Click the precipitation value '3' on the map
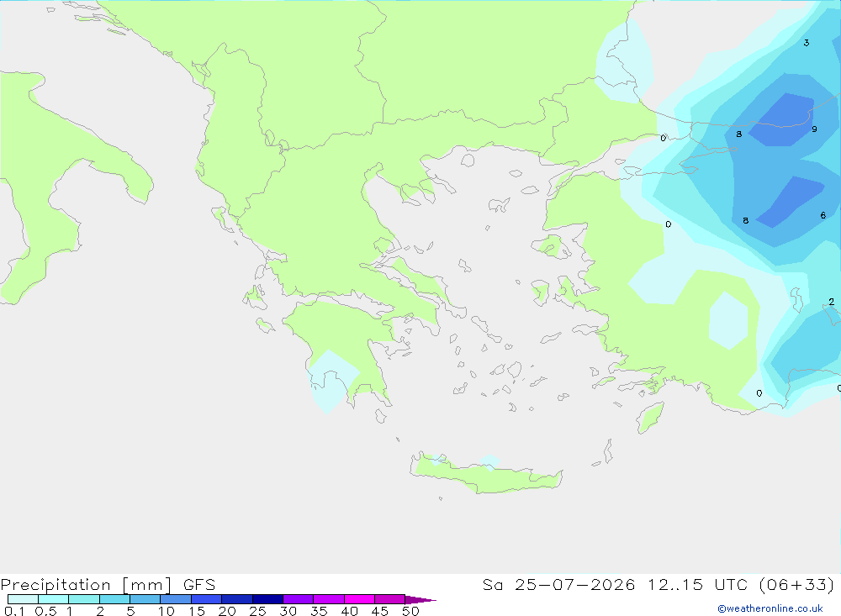The image size is (841, 616). (x=807, y=43)
